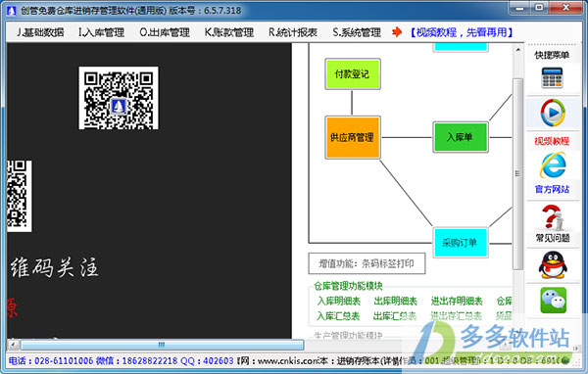Click the www.cnkis.com website text
The width and height of the screenshot is (588, 374).
point(287,361)
